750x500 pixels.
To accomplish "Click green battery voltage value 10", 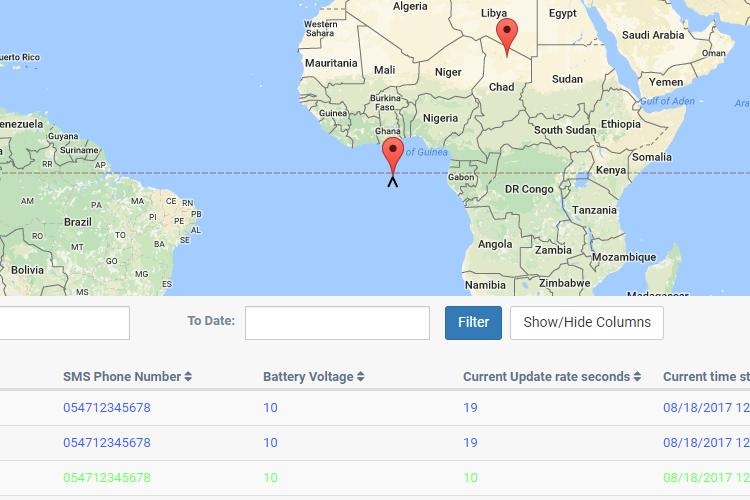I will pos(270,478).
